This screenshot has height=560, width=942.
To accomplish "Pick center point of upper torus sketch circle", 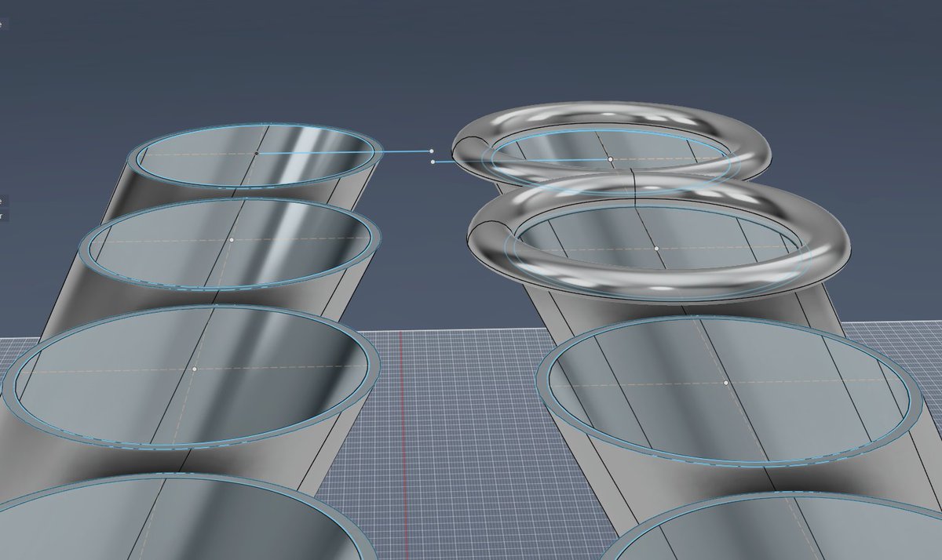I will pyautogui.click(x=610, y=159).
